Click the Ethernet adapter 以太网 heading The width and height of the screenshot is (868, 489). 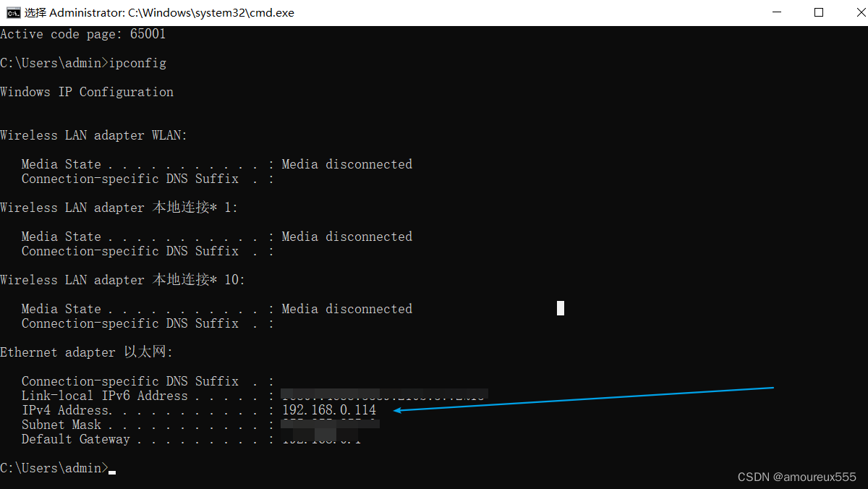coord(87,352)
